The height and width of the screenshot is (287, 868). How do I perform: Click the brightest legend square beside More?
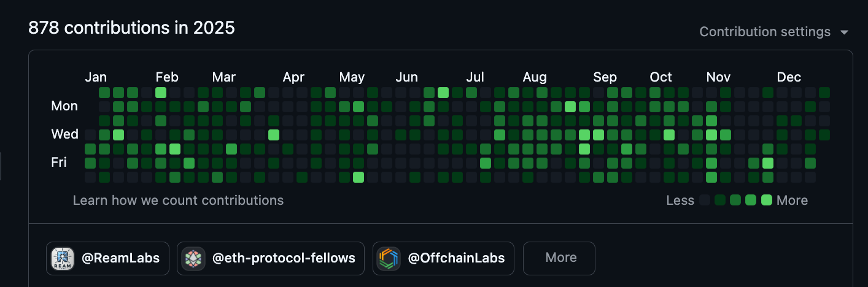click(x=767, y=200)
